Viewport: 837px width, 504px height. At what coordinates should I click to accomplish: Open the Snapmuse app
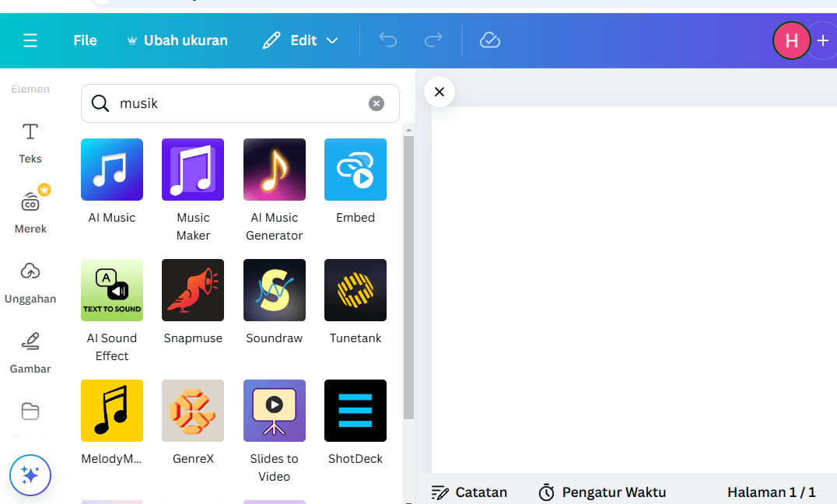[x=193, y=302]
